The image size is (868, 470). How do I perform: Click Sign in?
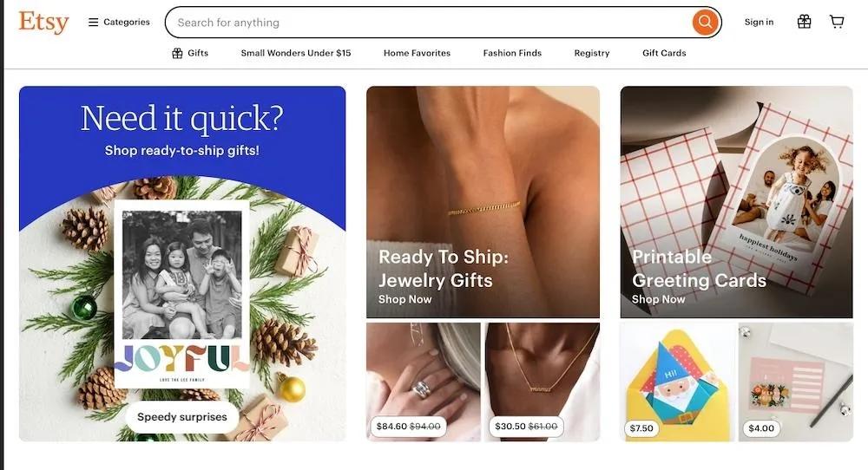tap(759, 23)
